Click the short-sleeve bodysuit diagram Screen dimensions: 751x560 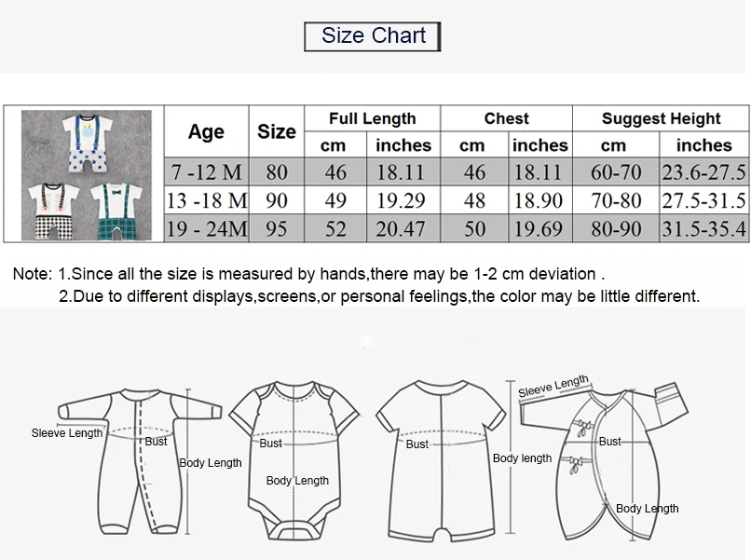click(294, 461)
